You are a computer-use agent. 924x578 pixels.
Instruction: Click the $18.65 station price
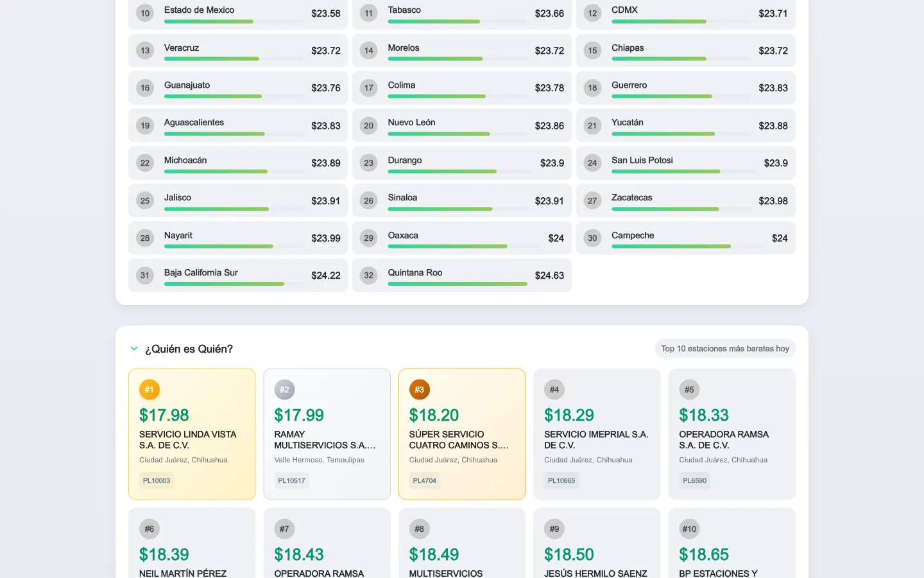pyautogui.click(x=705, y=555)
